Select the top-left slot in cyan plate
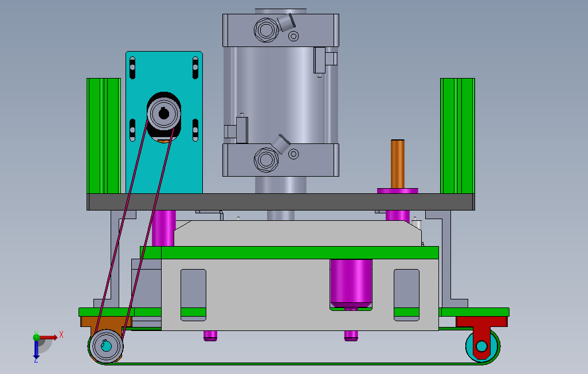Screen dimensions: 588x374 pos(132,68)
